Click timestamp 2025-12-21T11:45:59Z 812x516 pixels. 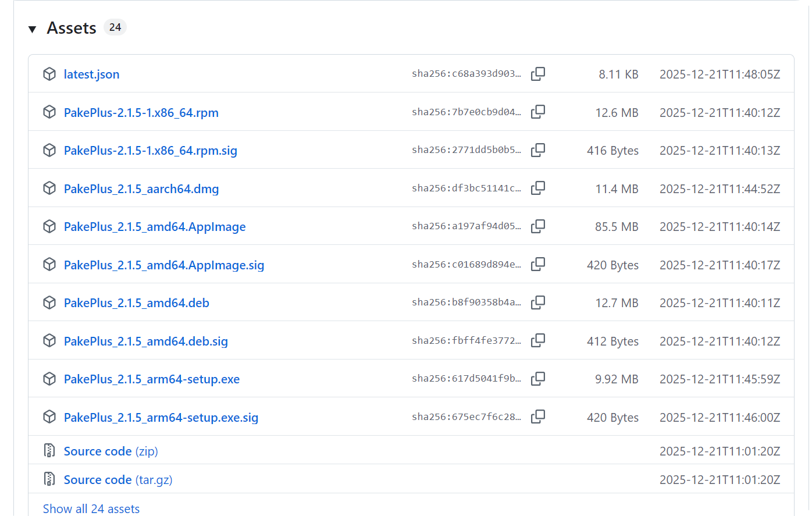(x=720, y=379)
